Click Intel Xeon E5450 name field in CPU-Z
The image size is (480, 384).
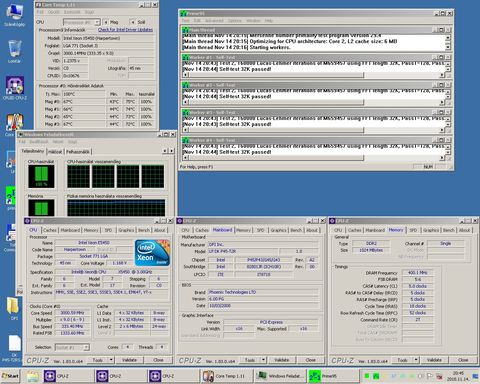pyautogui.click(x=94, y=243)
